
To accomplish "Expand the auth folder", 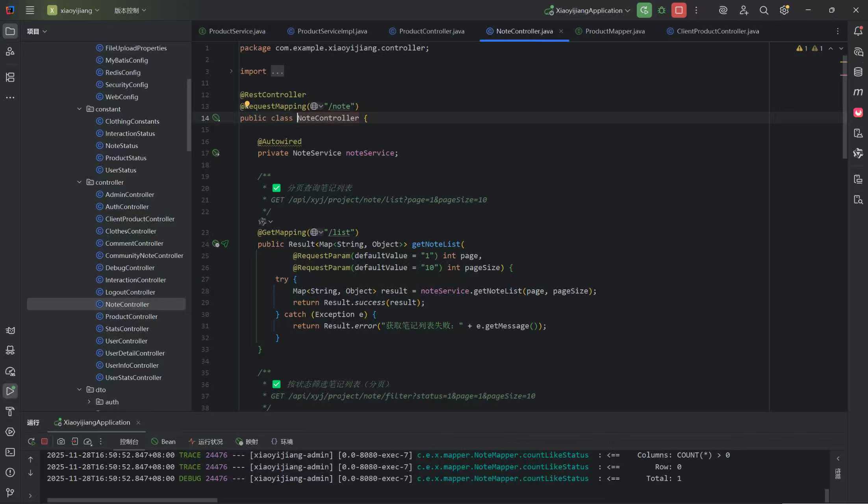I will [x=89, y=402].
